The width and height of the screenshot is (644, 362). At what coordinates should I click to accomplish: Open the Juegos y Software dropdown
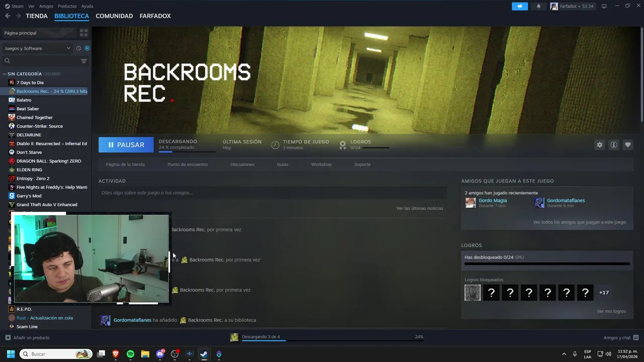point(37,48)
